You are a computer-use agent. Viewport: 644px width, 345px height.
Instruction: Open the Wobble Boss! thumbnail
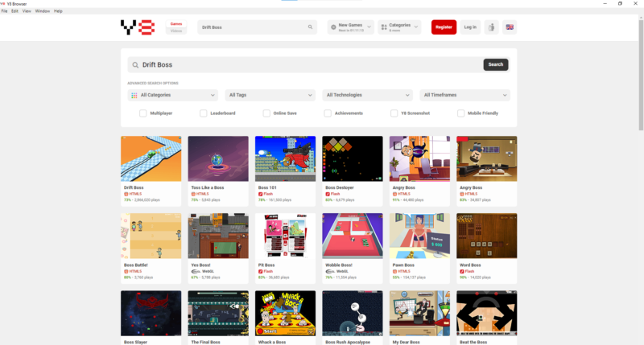point(353,236)
